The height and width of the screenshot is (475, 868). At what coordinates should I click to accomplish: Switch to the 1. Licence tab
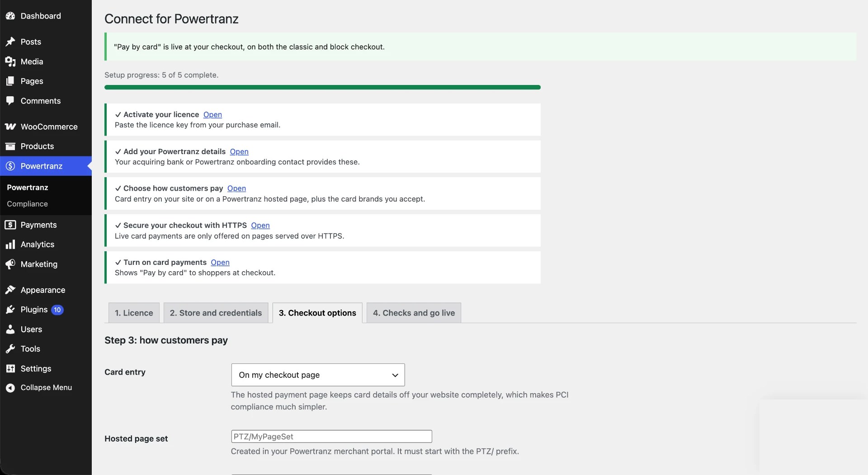pos(134,313)
